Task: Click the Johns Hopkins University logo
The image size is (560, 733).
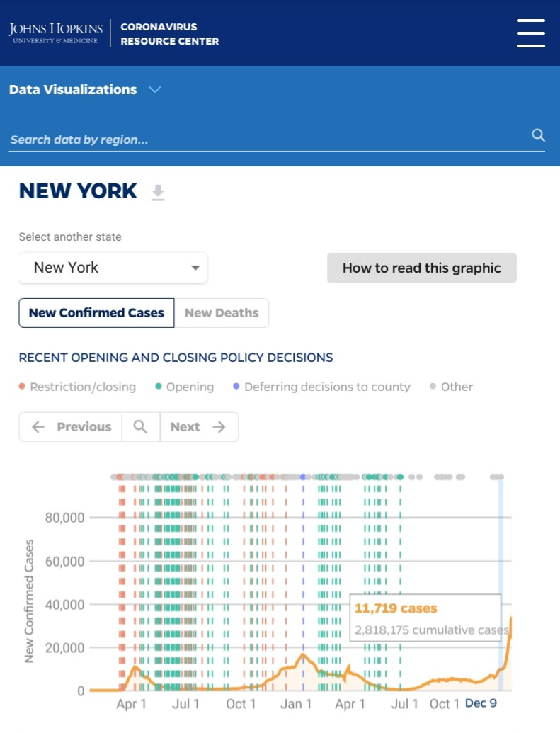Action: pyautogui.click(x=56, y=33)
